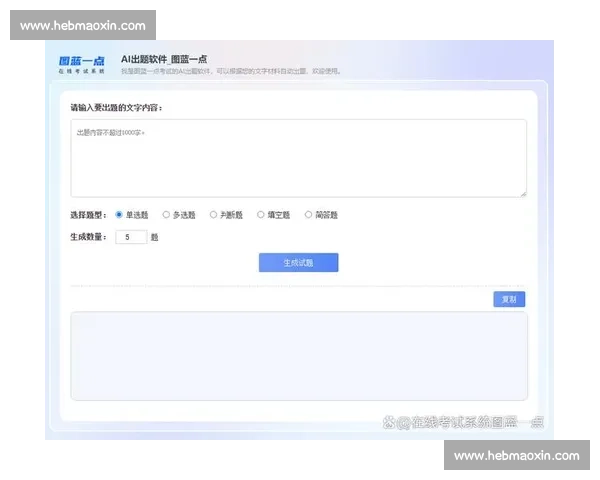Image resolution: width=600 pixels, height=480 pixels.
Task: Click the question content text area
Action: (298, 158)
